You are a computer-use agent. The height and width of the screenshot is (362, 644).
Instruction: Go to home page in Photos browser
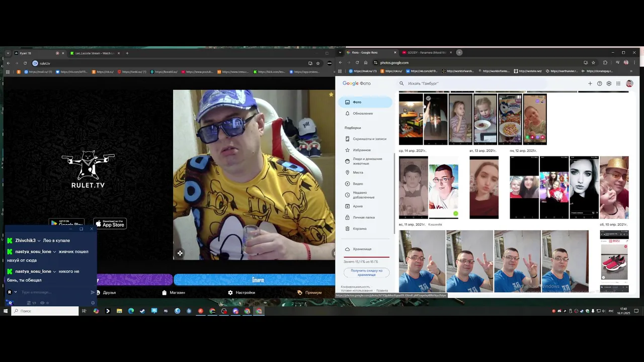366,63
